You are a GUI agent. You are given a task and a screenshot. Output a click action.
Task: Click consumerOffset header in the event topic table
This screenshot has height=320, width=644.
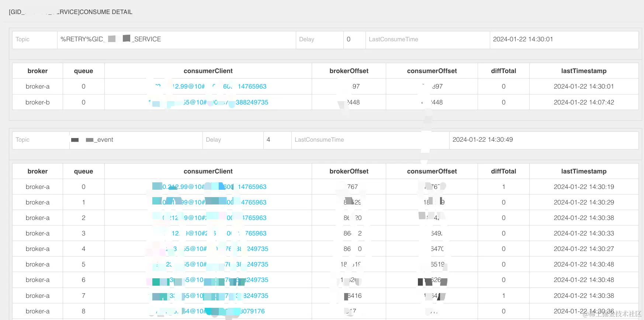pos(432,171)
